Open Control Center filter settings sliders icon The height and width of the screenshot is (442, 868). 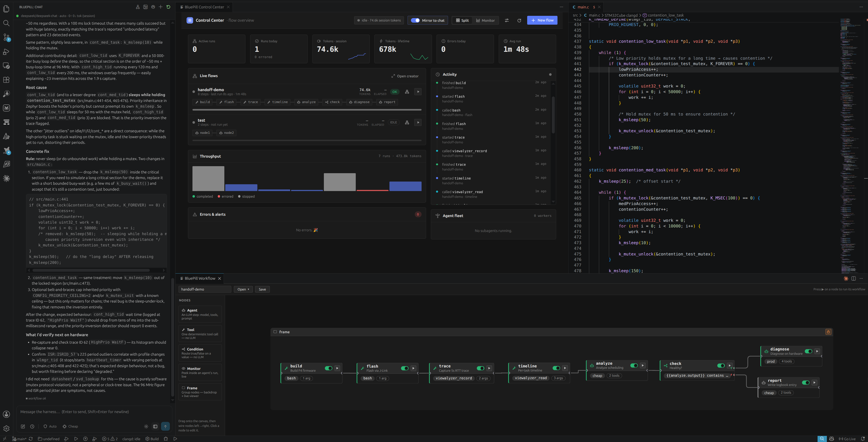tap(507, 20)
